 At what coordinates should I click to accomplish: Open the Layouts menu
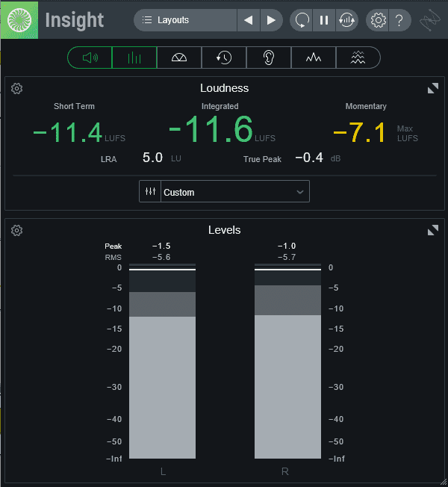185,20
